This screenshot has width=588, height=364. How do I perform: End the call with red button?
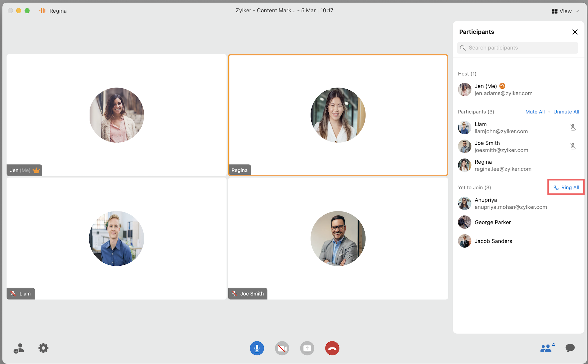click(332, 348)
